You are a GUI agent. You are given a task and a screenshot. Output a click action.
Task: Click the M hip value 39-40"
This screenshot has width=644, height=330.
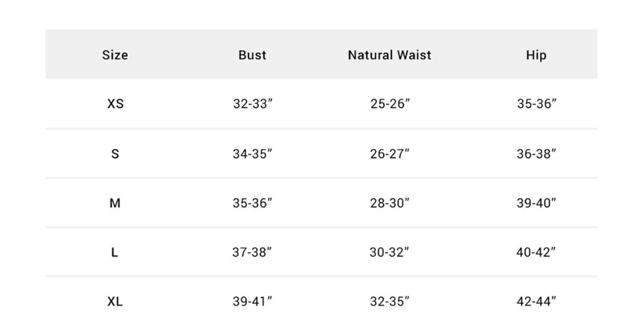537,204
